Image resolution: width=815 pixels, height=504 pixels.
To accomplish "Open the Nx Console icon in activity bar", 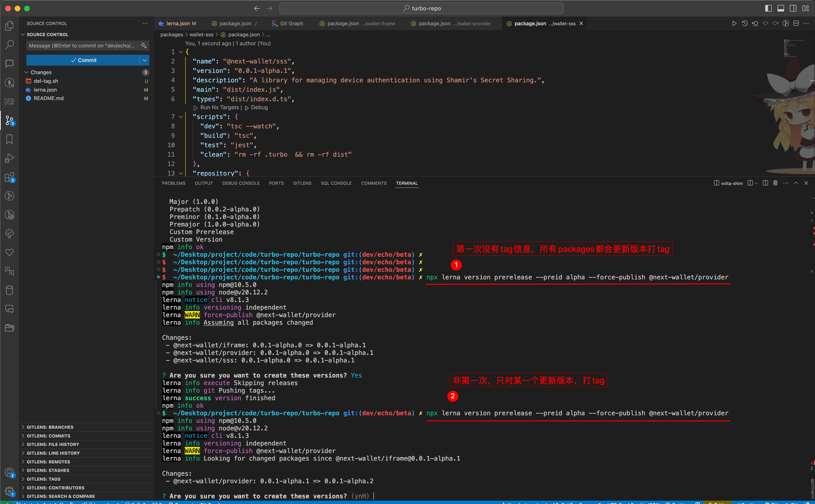I will [x=9, y=101].
